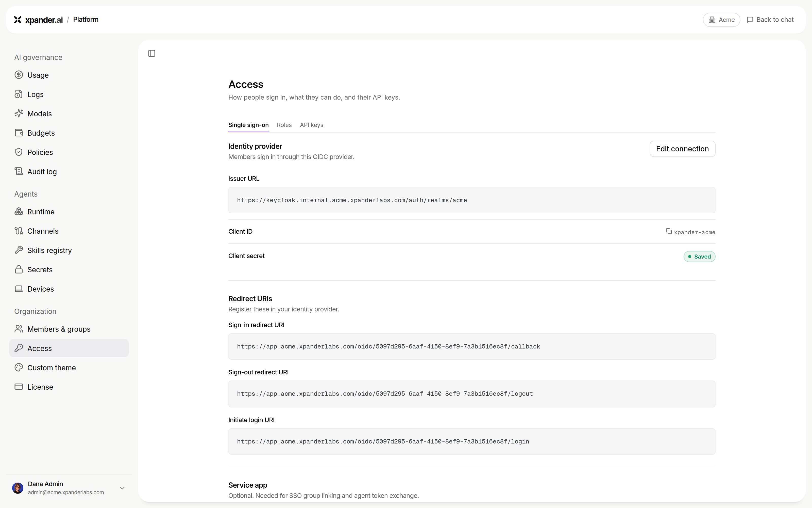Screen dimensions: 812x508
Task: Click the Sign-out redirect URI field
Action: (472, 394)
